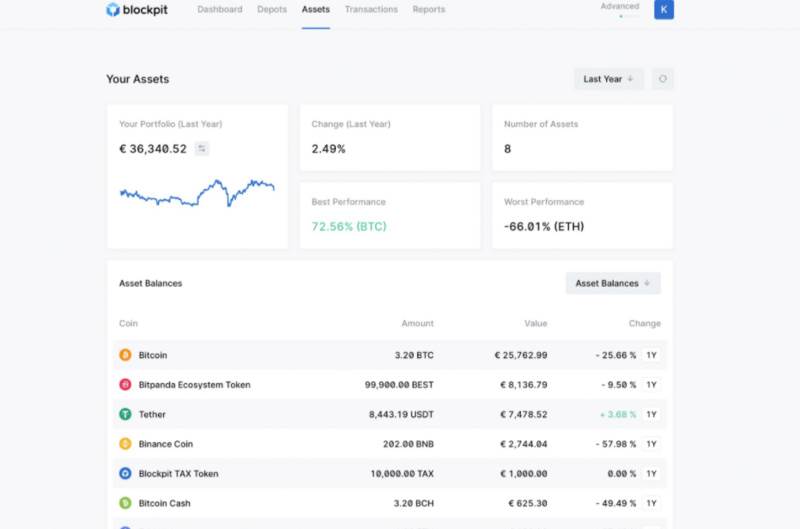The width and height of the screenshot is (800, 529).
Task: Select the Bitpanda Ecosystem Token name
Action: (x=194, y=385)
